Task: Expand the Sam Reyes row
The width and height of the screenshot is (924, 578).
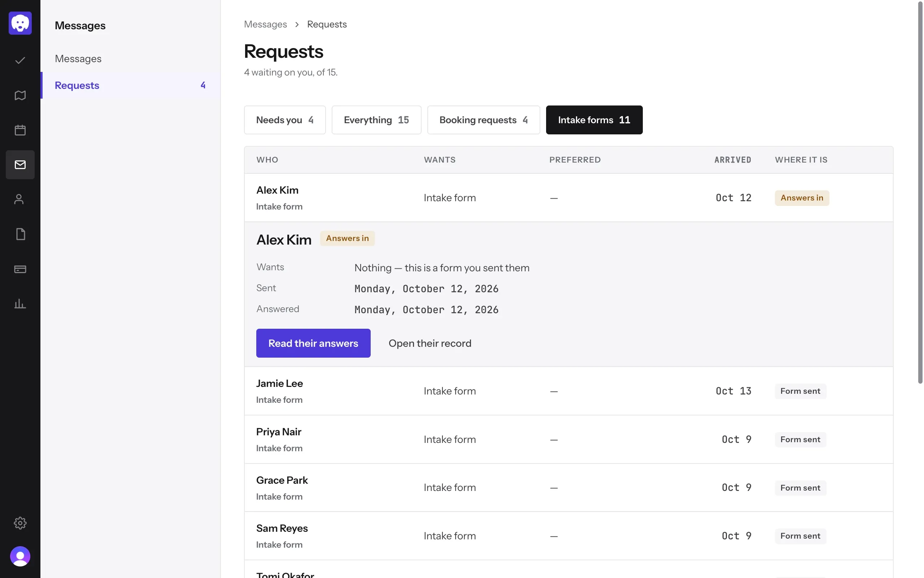Action: click(x=568, y=536)
